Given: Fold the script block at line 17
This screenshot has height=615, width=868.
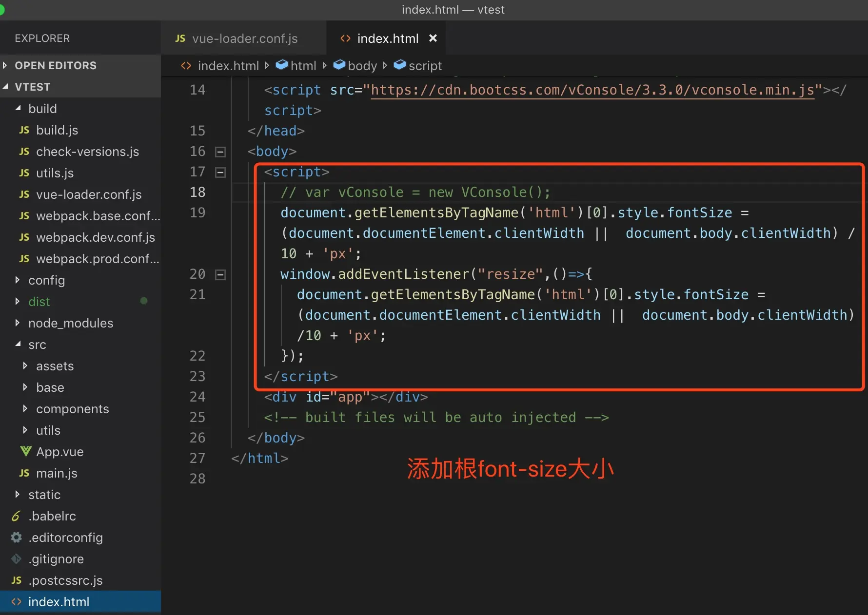Looking at the screenshot, I should click(220, 173).
